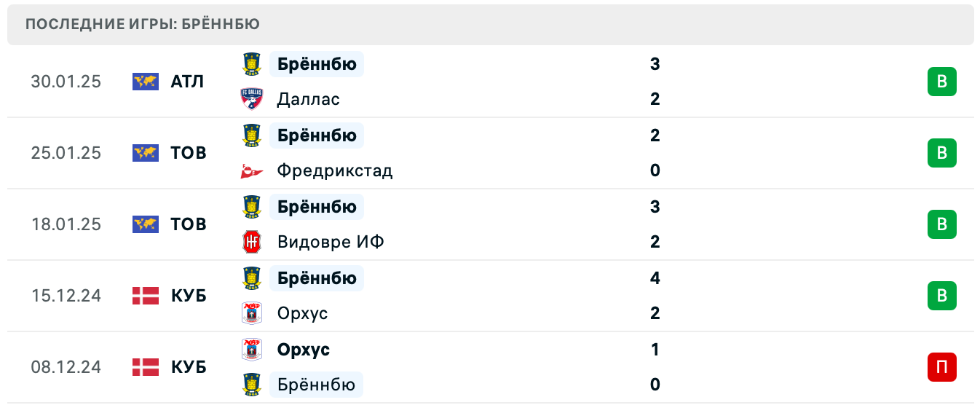Click the FC Dallas club logo
This screenshot has height=405, width=980.
pos(251,99)
